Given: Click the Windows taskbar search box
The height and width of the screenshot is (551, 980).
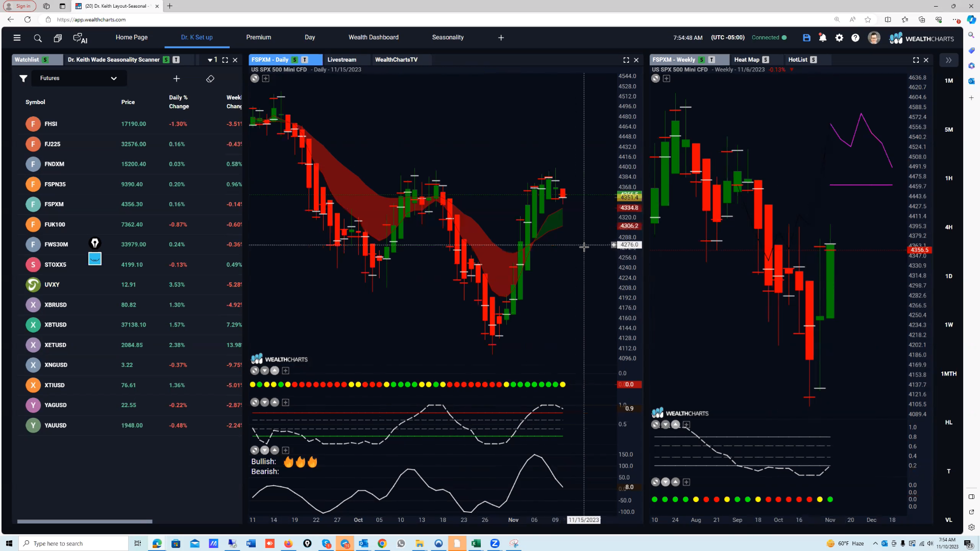Looking at the screenshot, I should click(x=73, y=543).
